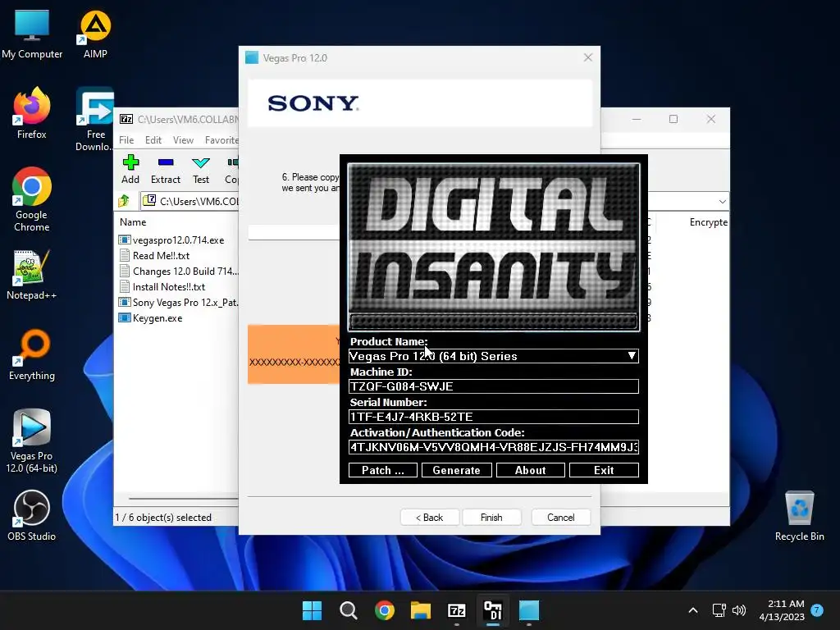Open the Notepad++ desktop shortcut
The image size is (840, 630).
32,274
